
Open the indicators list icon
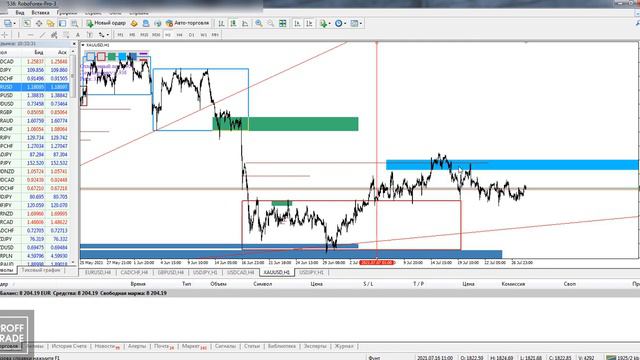(x=323, y=23)
